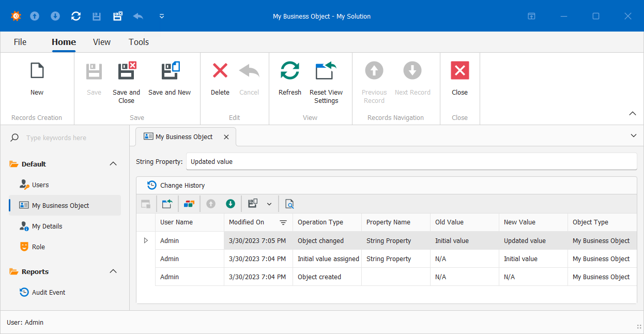Click the '3/30/2023 7:05 PM' cell
This screenshot has width=644, height=334.
click(258, 240)
